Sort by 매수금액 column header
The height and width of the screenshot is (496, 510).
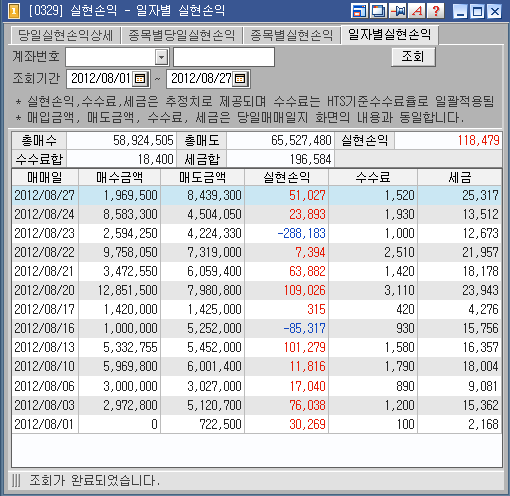tap(119, 177)
